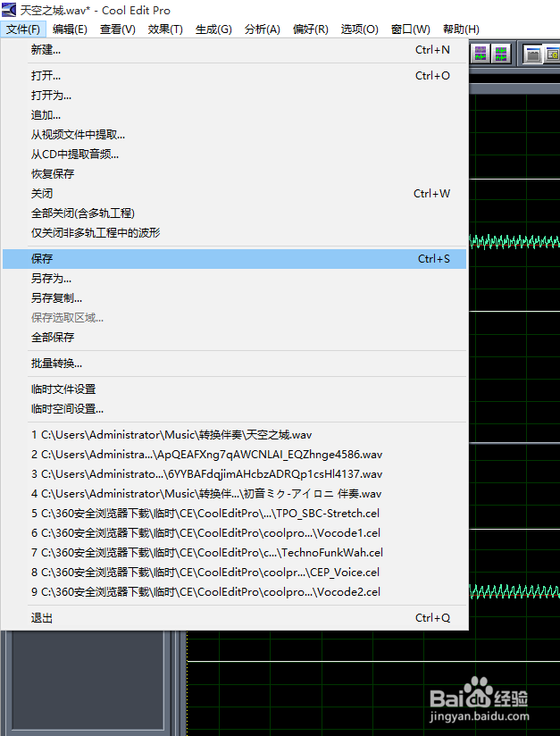Select 打开为... menu entry
This screenshot has height=736, width=560.
[234, 96]
